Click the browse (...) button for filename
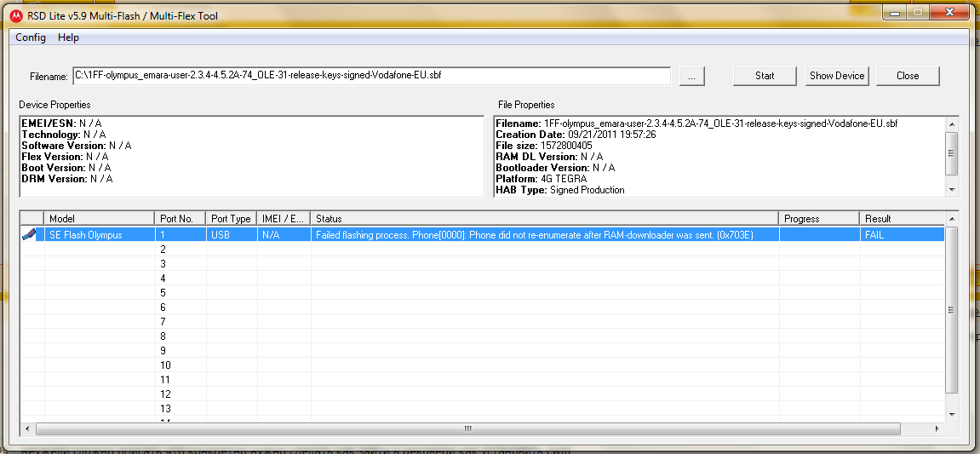Screen dimensions: 980x454 coord(691,77)
